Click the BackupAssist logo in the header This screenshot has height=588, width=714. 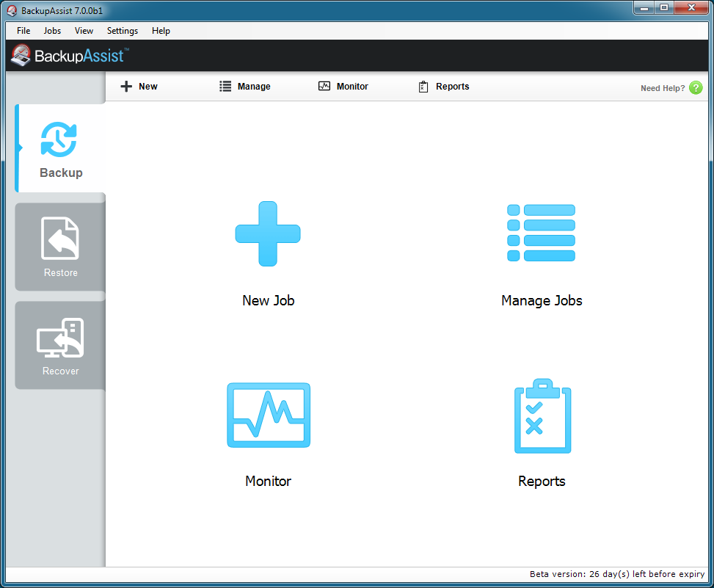click(x=70, y=56)
